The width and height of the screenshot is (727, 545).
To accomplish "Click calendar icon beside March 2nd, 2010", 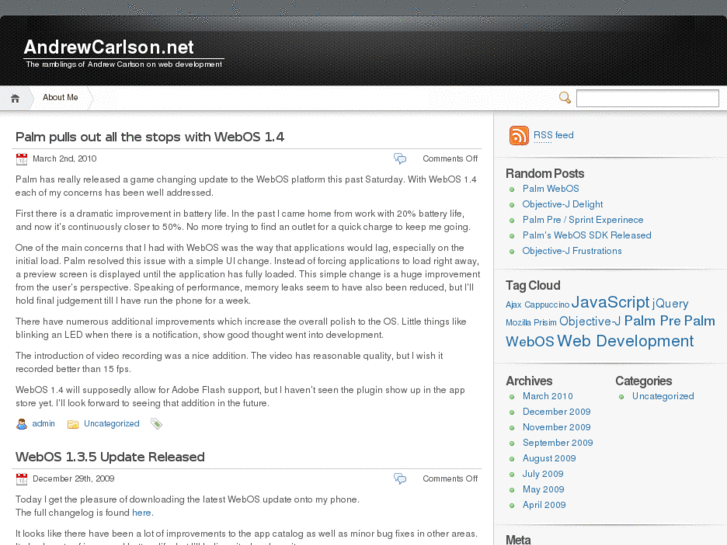I will pyautogui.click(x=21, y=159).
